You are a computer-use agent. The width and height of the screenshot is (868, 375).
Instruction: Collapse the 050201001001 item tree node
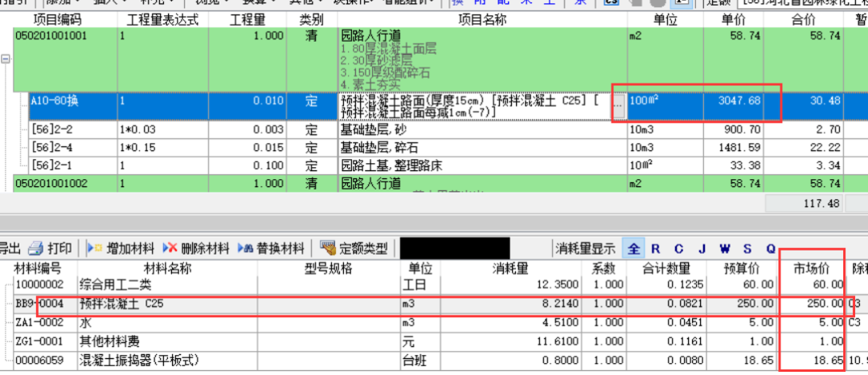[x=6, y=59]
